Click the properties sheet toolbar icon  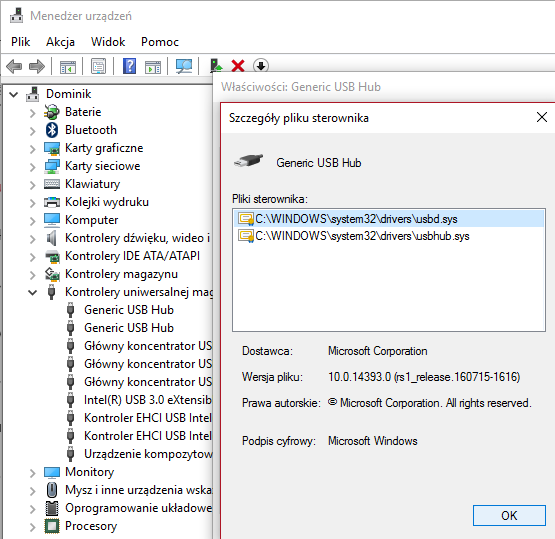coord(98,66)
